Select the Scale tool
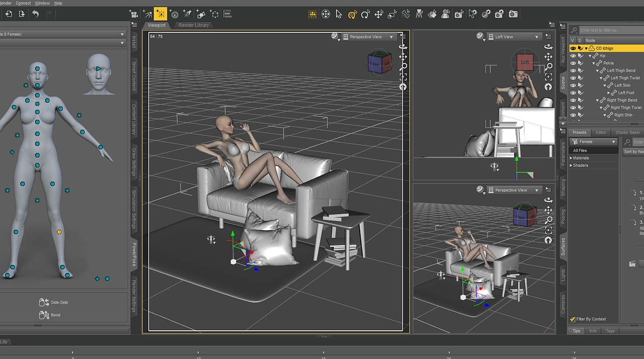 coord(392,14)
